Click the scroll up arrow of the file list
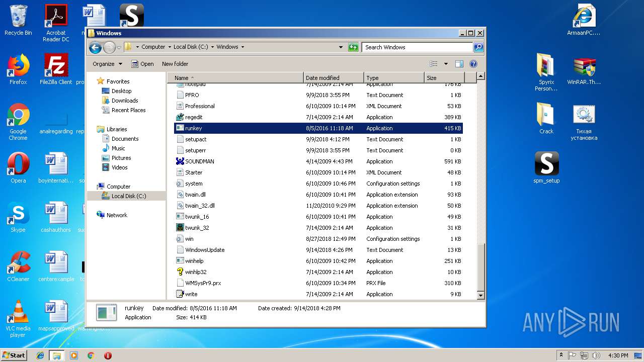 [480, 76]
